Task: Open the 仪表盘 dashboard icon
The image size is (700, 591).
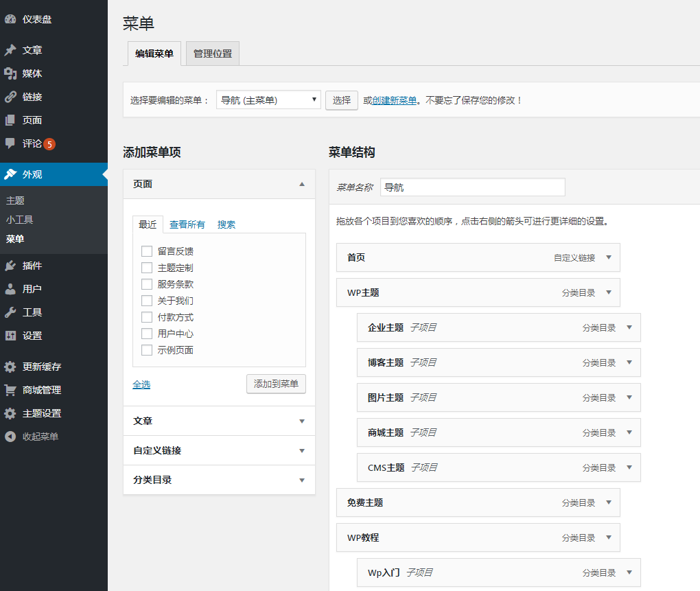Action: (10, 19)
